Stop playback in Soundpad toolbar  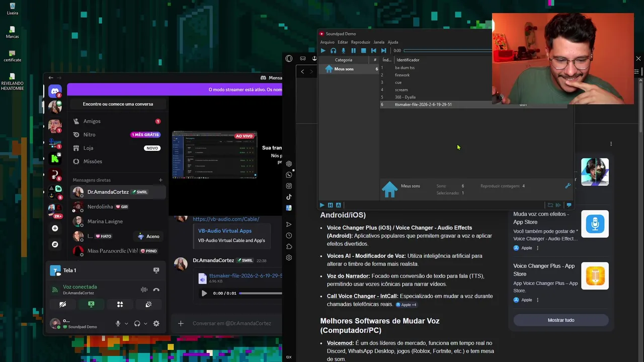(363, 50)
